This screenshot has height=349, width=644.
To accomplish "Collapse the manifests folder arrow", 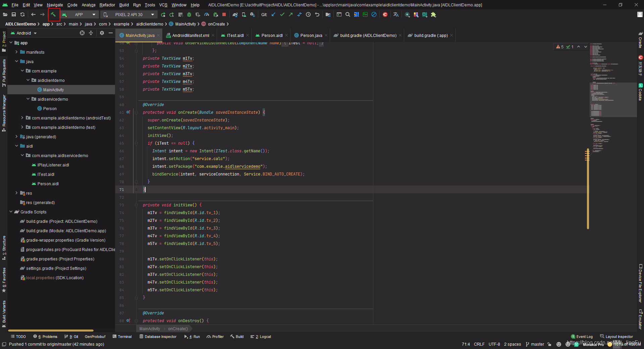I will tap(16, 52).
